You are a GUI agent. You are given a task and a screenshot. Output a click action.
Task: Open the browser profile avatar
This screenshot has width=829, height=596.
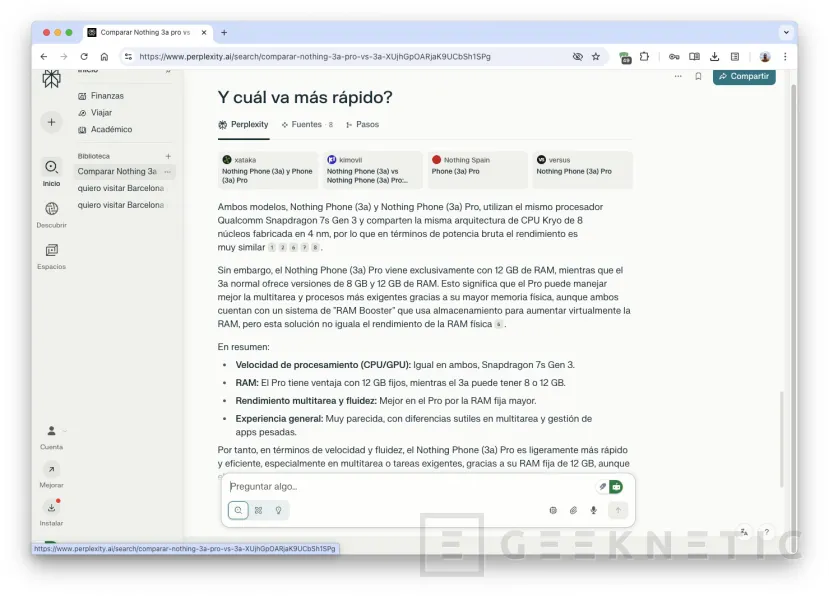pyautogui.click(x=764, y=57)
